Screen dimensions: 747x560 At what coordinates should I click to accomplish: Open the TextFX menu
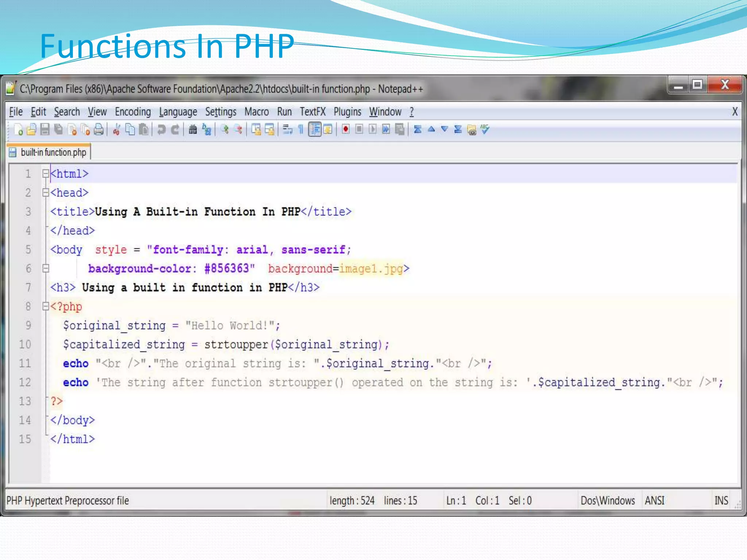313,112
